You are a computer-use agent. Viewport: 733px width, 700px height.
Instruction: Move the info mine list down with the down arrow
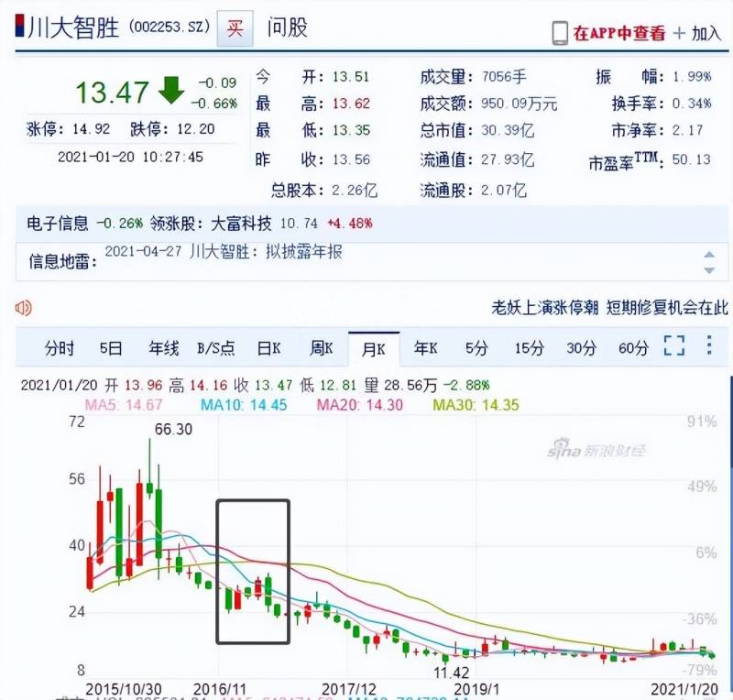point(709,270)
